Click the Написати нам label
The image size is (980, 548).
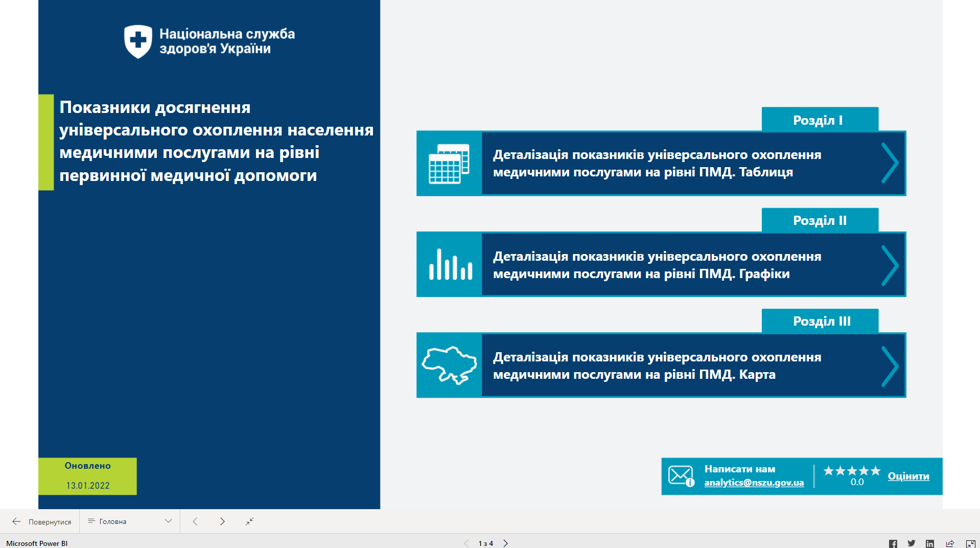(x=739, y=469)
